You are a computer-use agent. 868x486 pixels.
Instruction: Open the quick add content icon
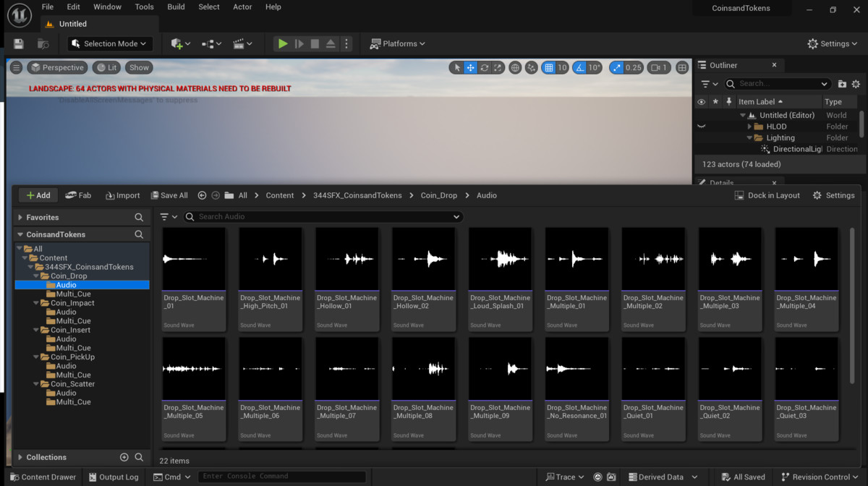point(180,44)
